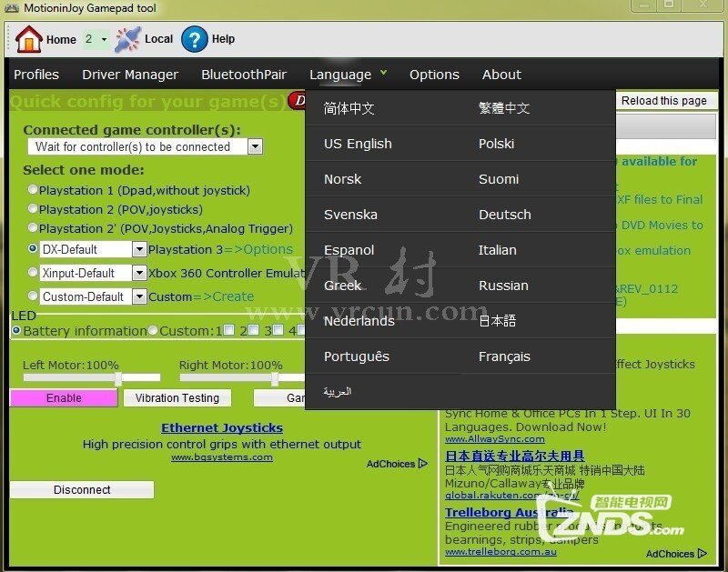Choose Français language

coord(504,356)
